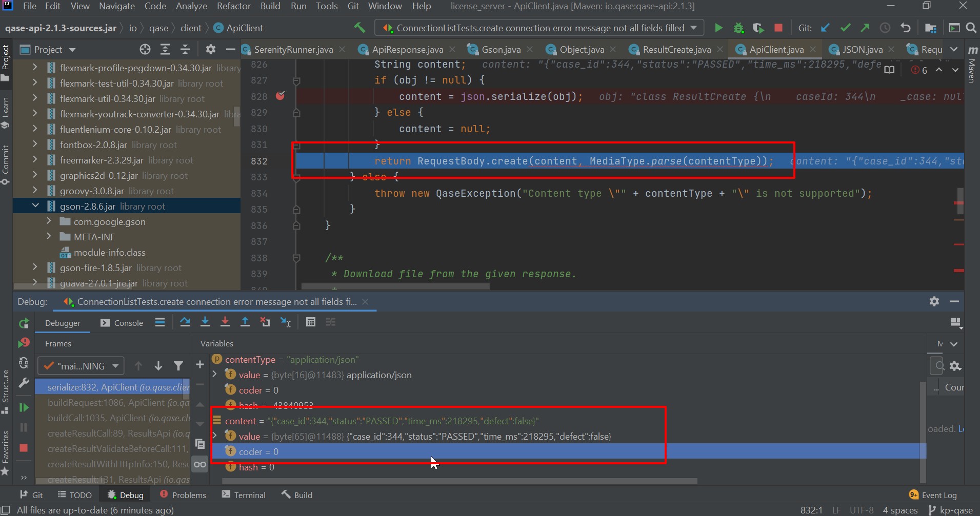The width and height of the screenshot is (980, 516).
Task: Commit changes via the green Git checkmark icon
Action: (846, 28)
